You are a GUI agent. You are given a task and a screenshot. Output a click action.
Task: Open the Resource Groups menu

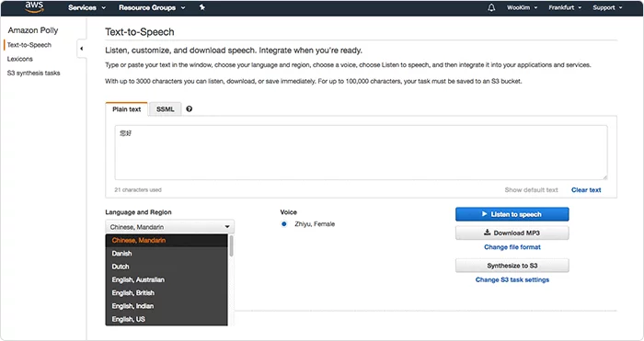point(152,7)
